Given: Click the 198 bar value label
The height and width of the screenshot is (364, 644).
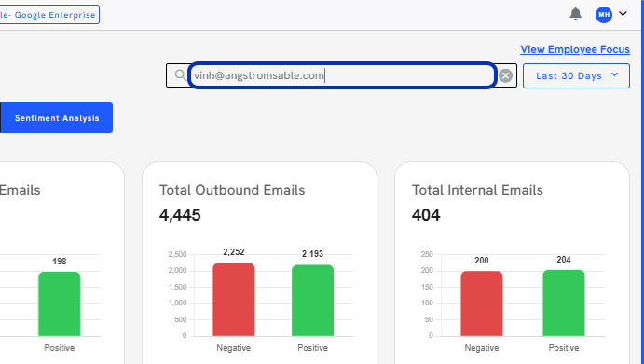Looking at the screenshot, I should (x=60, y=261).
